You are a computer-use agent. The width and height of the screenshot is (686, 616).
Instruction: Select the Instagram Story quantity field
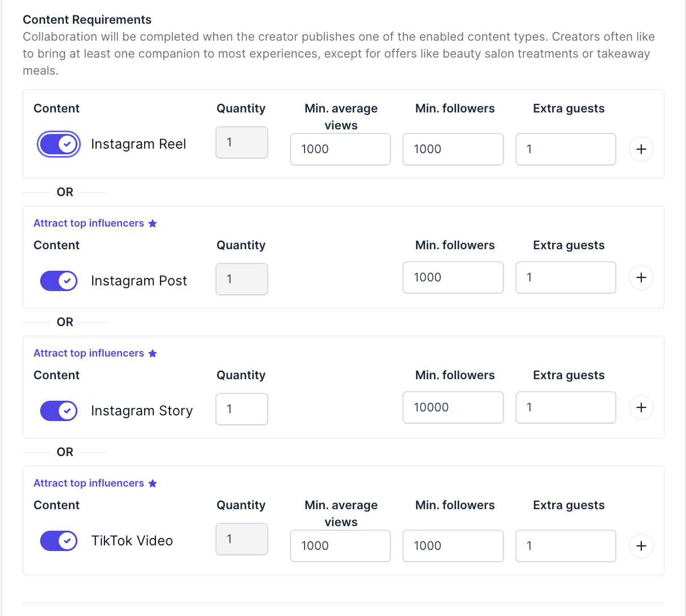pyautogui.click(x=242, y=409)
